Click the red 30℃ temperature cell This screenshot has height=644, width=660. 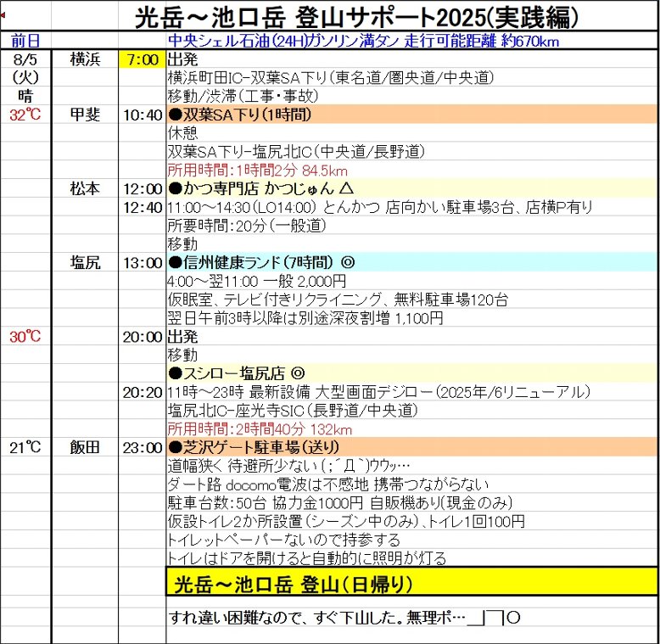tap(25, 337)
